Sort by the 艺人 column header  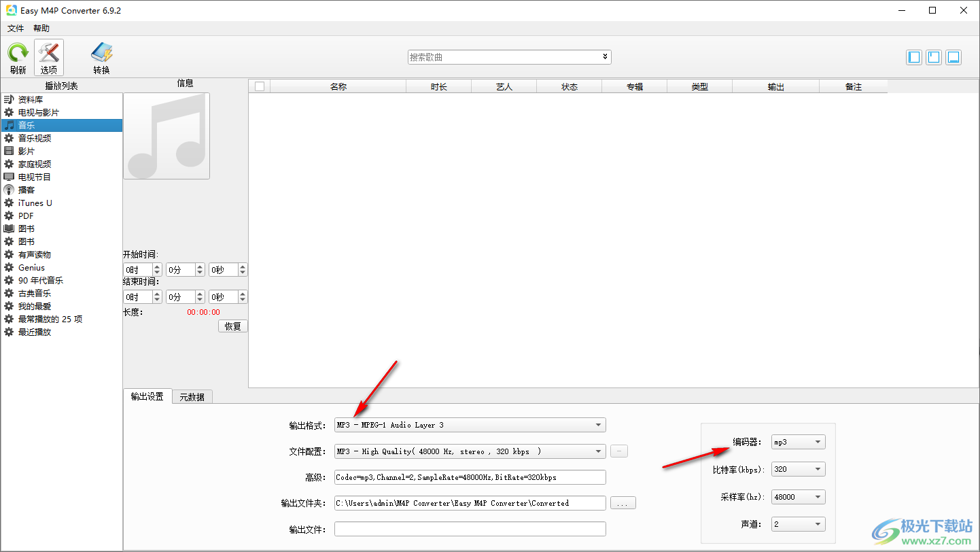tap(504, 86)
